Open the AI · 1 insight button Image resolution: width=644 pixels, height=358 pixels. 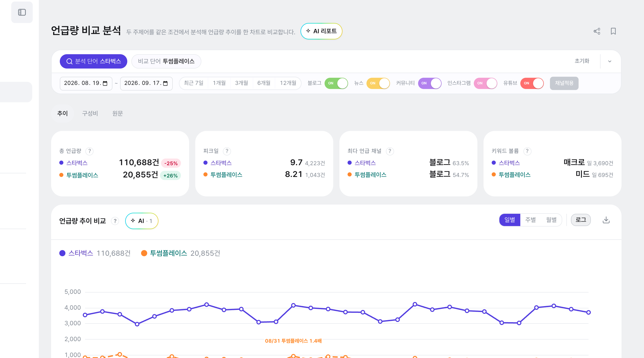point(142,221)
